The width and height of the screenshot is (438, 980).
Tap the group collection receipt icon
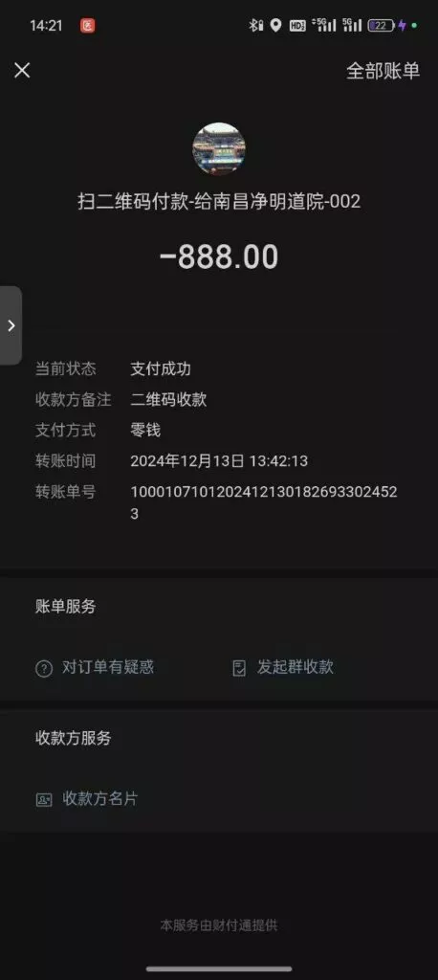tap(239, 668)
